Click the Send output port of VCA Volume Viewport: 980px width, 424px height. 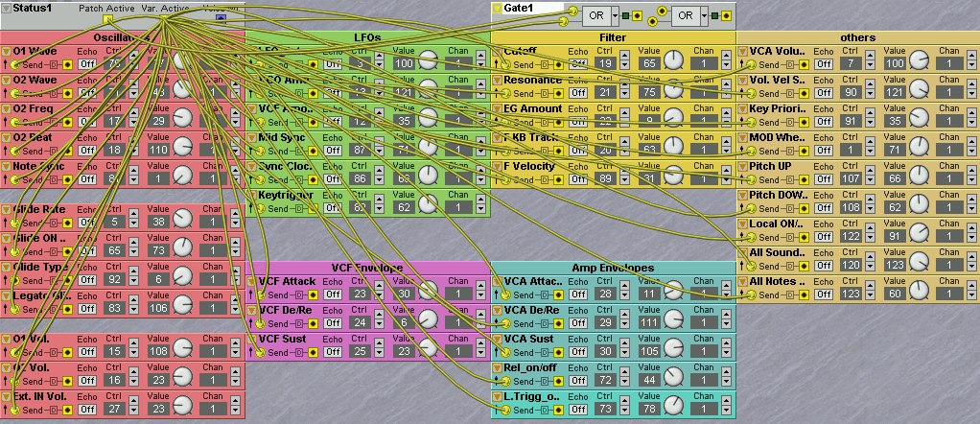(x=750, y=64)
